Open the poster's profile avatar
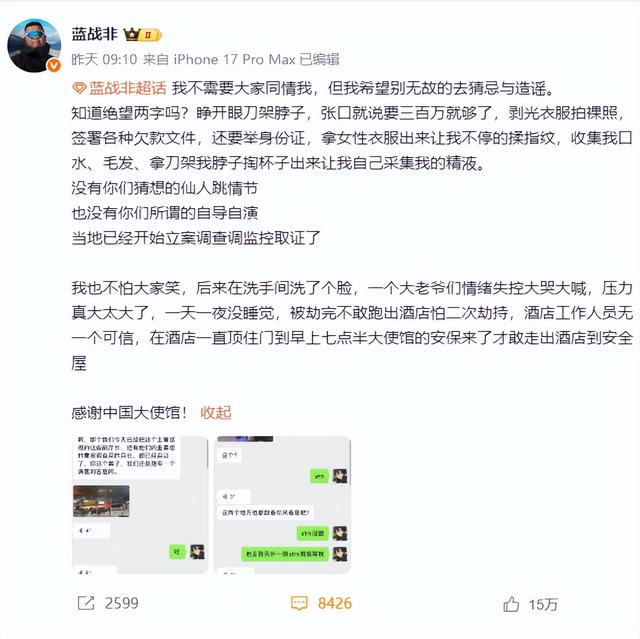Screen dimensions: 640x639 pos(34,46)
